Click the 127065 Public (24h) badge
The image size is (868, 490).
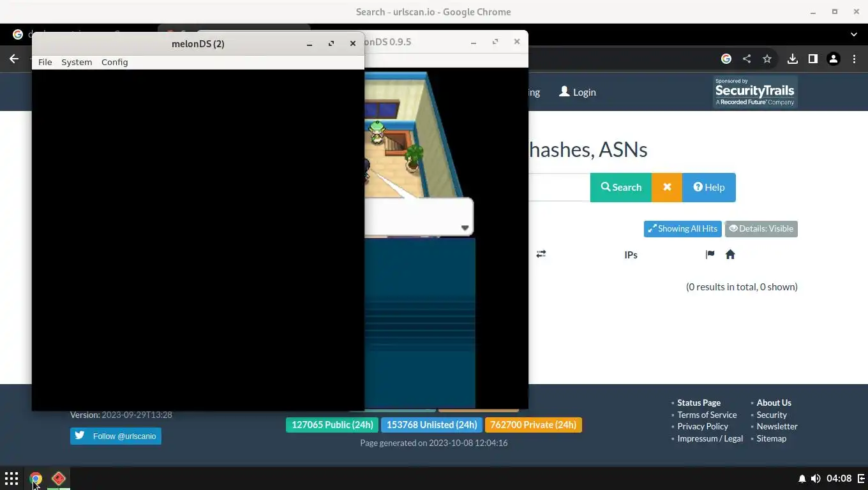[x=332, y=425]
